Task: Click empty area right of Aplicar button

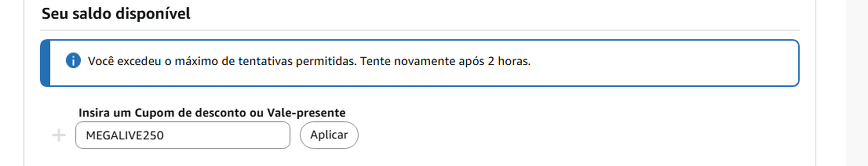Action: pos(539,135)
